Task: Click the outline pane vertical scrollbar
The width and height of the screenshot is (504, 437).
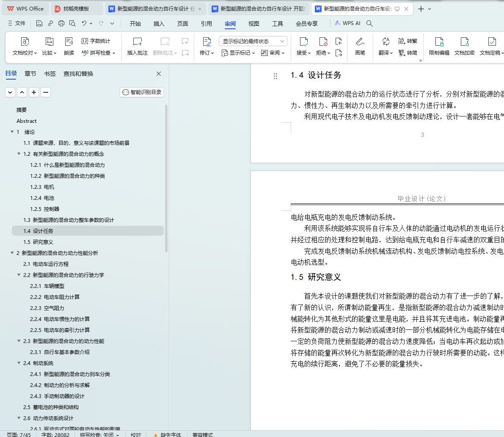Action: (x=166, y=178)
